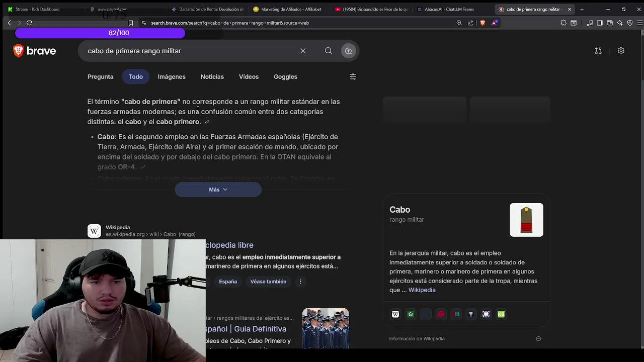Click 'Información de Wikipedia' text
This screenshot has height=362, width=644.
[417, 339]
